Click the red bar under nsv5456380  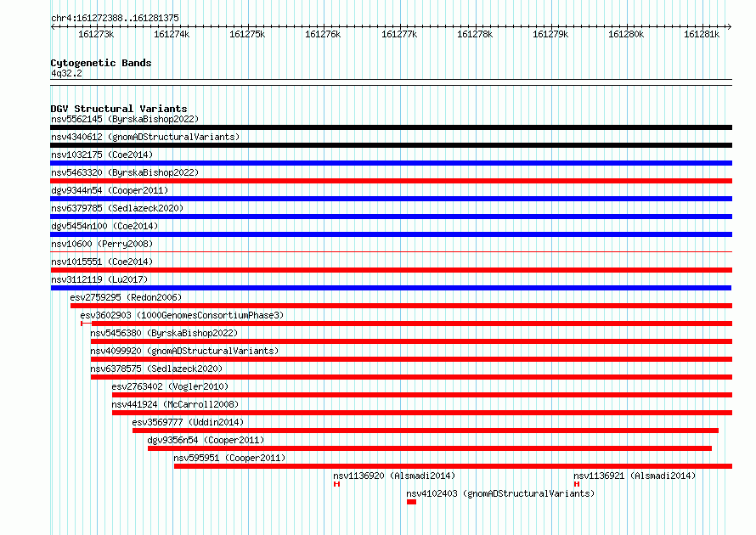(411, 341)
